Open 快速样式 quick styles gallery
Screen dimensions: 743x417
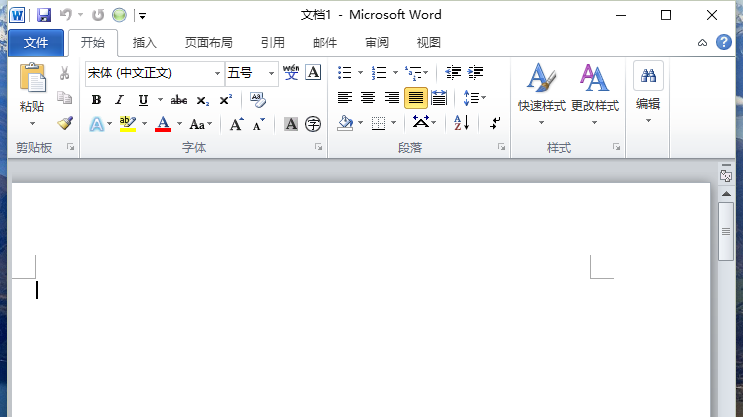click(542, 94)
